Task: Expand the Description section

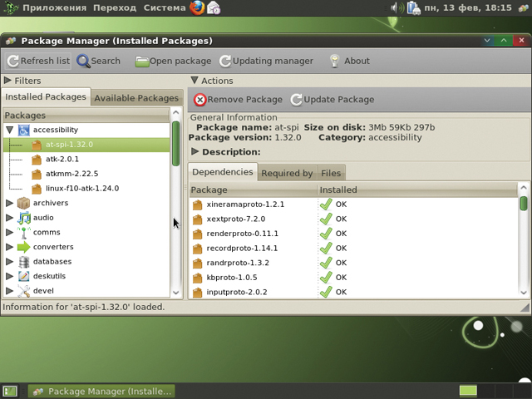Action: (x=195, y=152)
